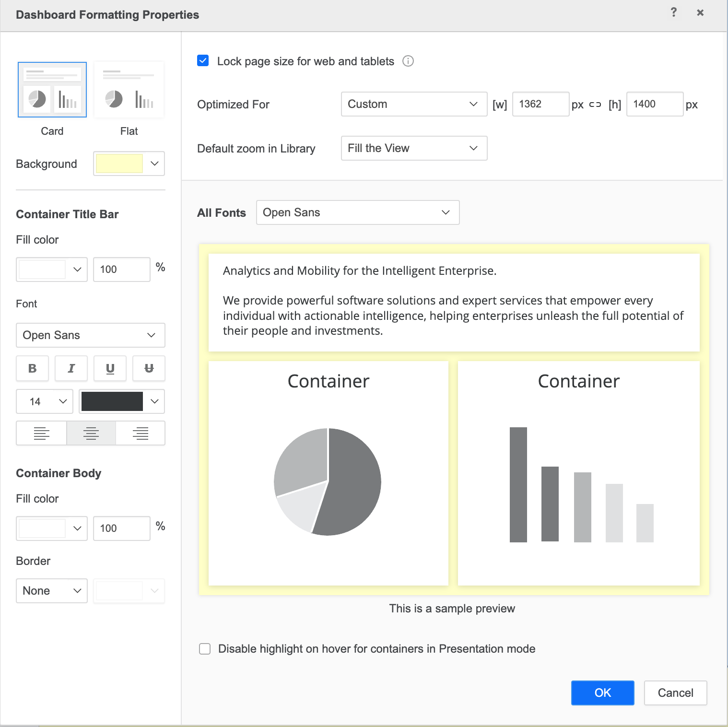Toggle strikethrough for container title
Screen dimensions: 728x727
(149, 368)
